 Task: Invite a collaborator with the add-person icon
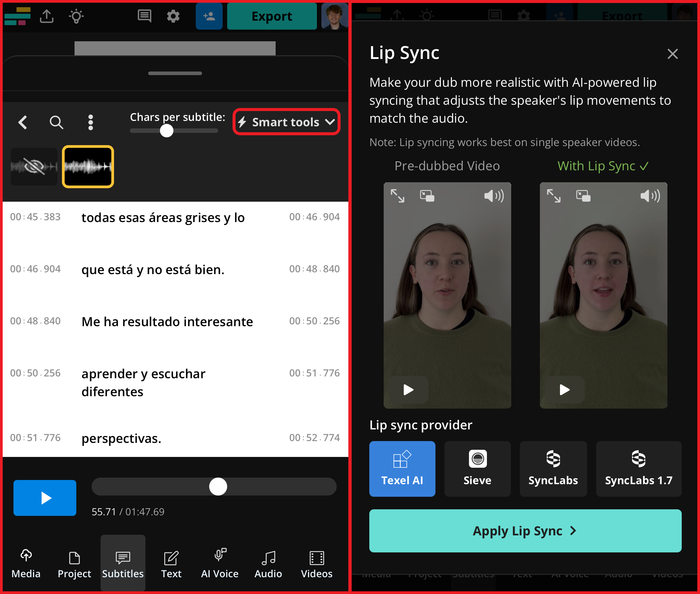[209, 16]
